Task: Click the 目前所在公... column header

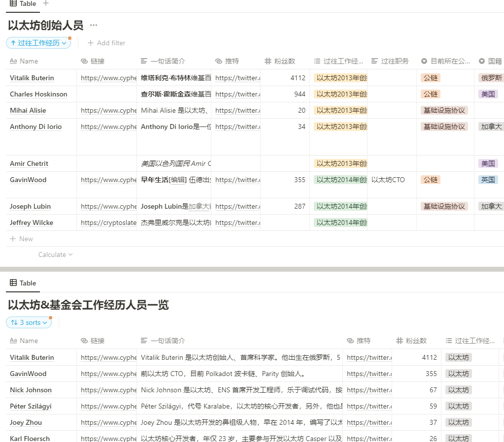Action: coord(445,61)
